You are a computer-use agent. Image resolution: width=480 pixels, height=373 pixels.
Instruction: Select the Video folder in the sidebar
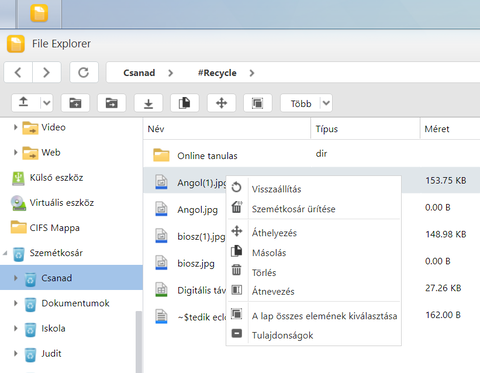click(x=53, y=127)
